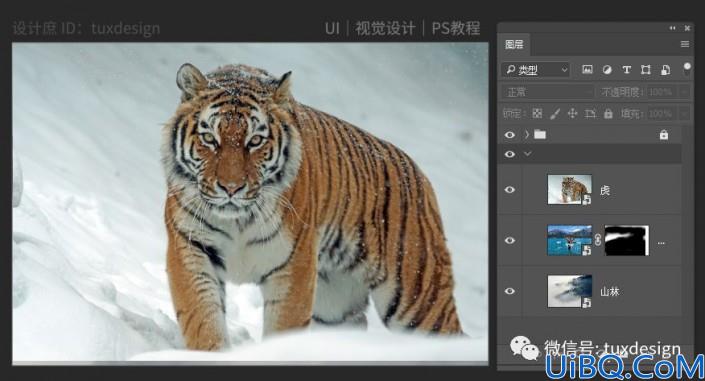705x381 pixels.
Task: Close the Layers panel with X
Action: (x=687, y=28)
